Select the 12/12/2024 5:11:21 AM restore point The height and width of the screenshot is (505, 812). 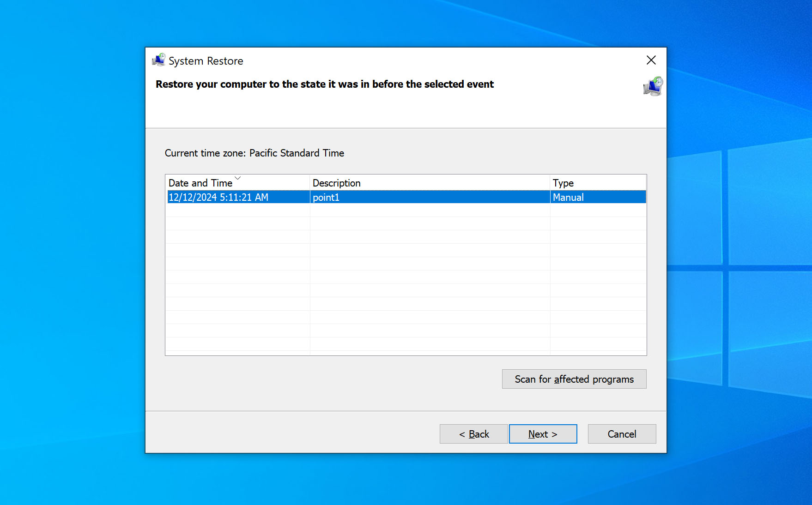coord(406,197)
